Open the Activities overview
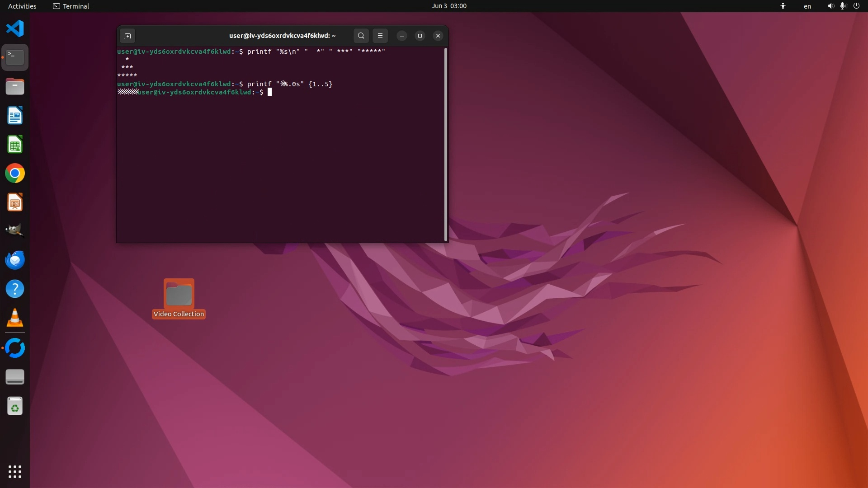Image resolution: width=868 pixels, height=488 pixels. (22, 6)
